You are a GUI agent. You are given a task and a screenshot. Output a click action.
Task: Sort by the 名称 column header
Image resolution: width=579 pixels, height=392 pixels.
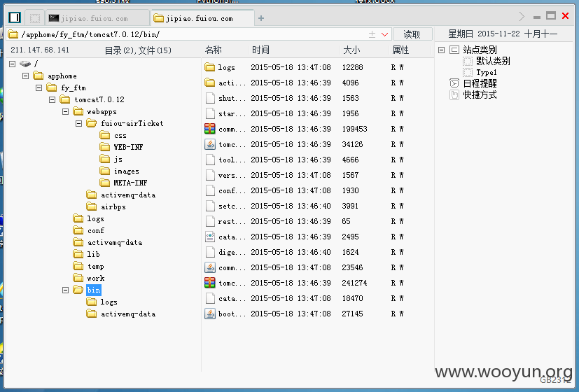click(214, 50)
